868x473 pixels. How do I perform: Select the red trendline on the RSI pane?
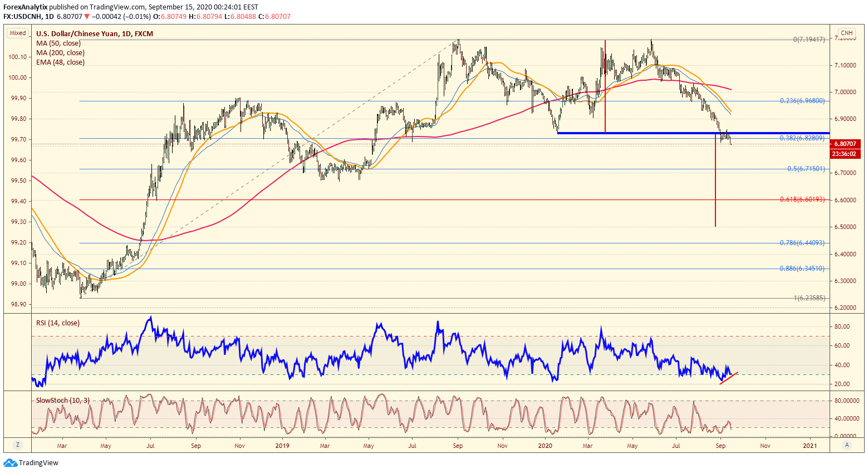click(729, 378)
